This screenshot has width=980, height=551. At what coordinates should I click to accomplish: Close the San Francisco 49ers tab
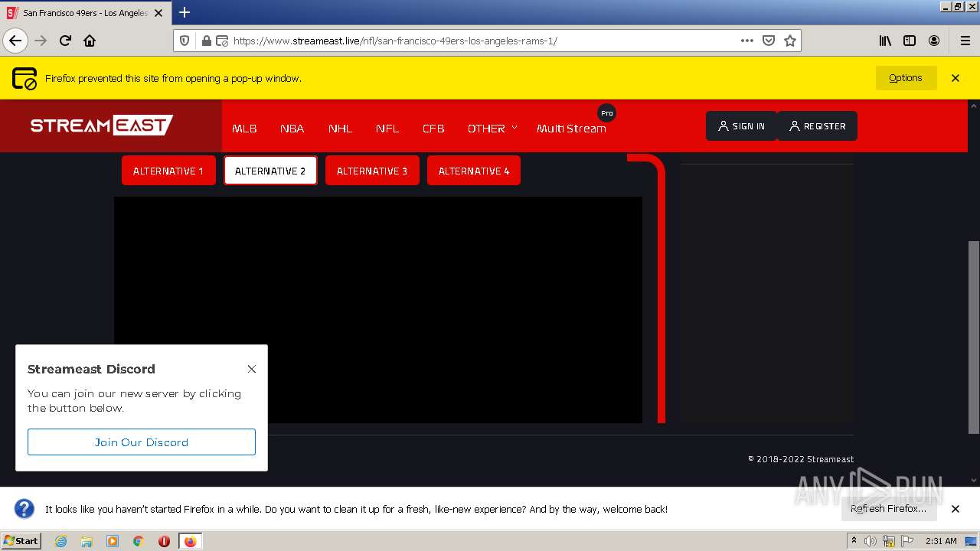(158, 13)
